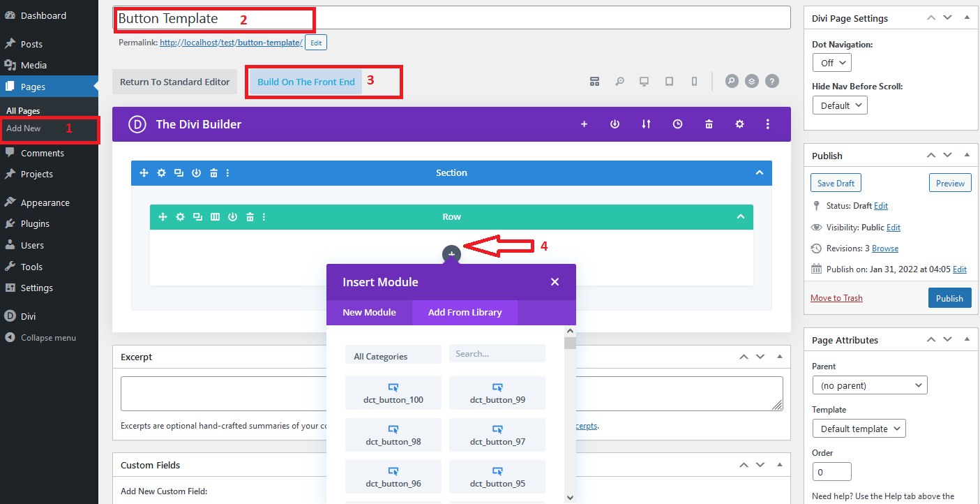The height and width of the screenshot is (504, 980).
Task: Toggle Page Attributes panel triangle
Action: (966, 339)
